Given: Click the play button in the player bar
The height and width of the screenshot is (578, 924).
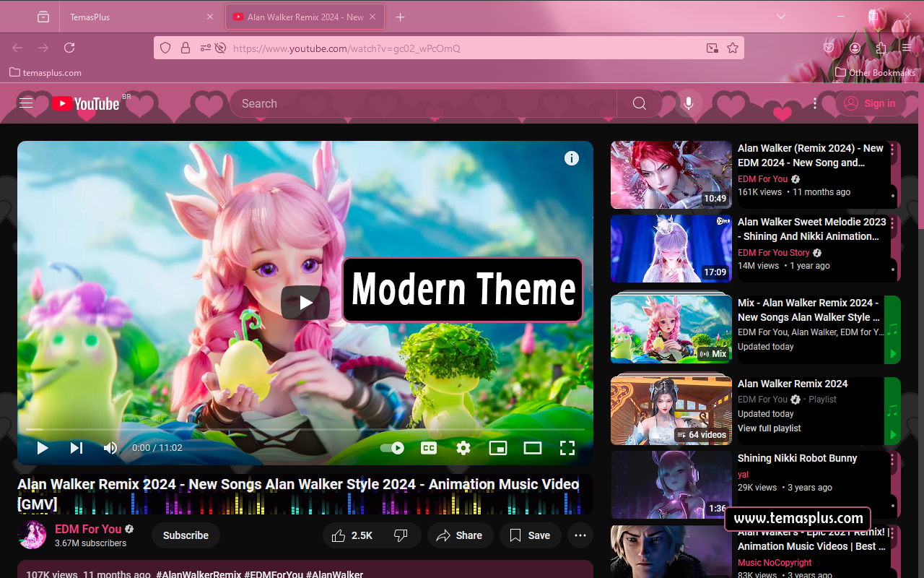Looking at the screenshot, I should point(43,448).
